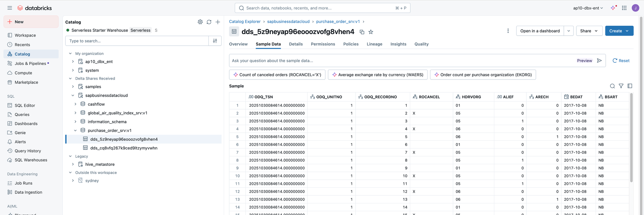Open the sample data filter icon

(x=621, y=86)
